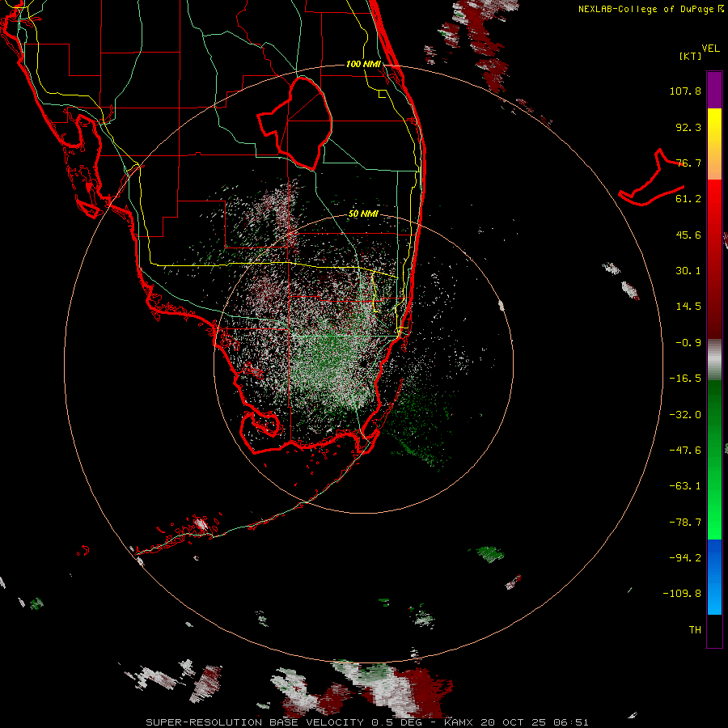
Task: Click the -78.7 legend value
Action: [x=685, y=523]
